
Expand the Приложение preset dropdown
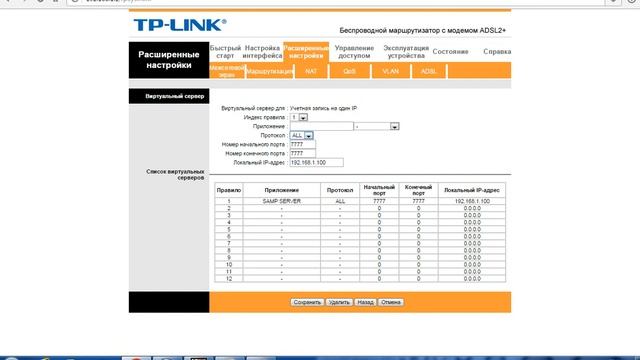click(x=376, y=127)
